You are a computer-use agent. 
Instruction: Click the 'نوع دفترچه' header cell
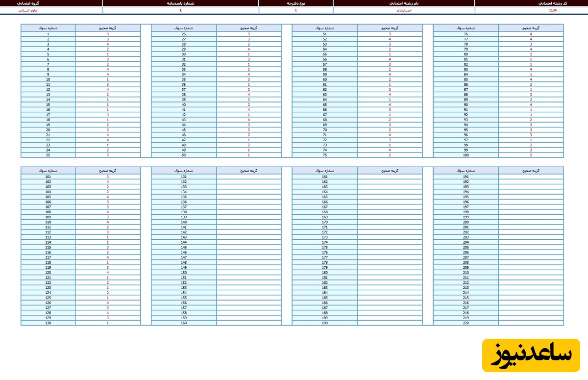[x=295, y=3]
